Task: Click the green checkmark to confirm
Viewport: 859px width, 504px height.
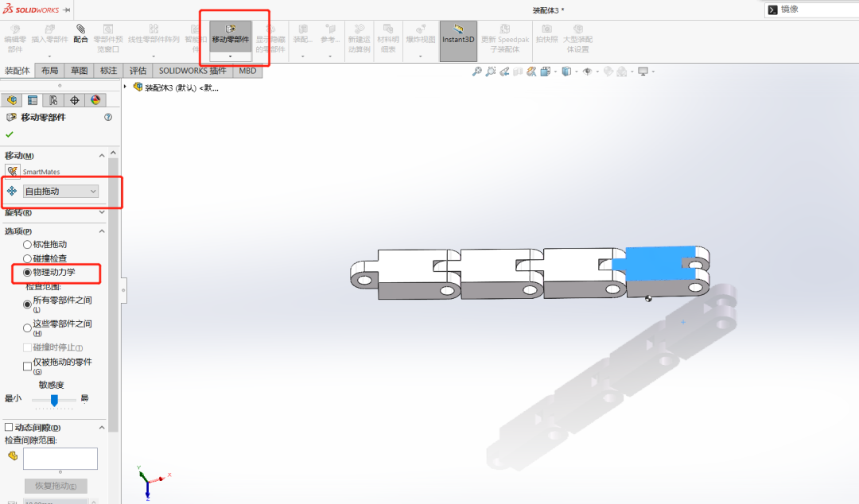Action: (10, 134)
